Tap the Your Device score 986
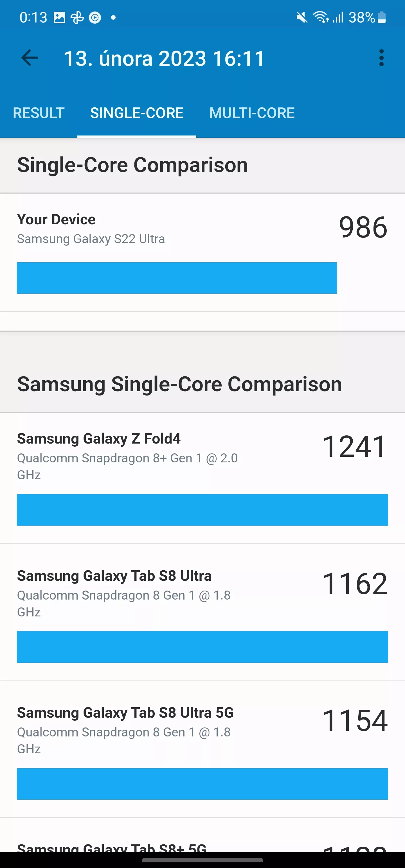 point(363,227)
